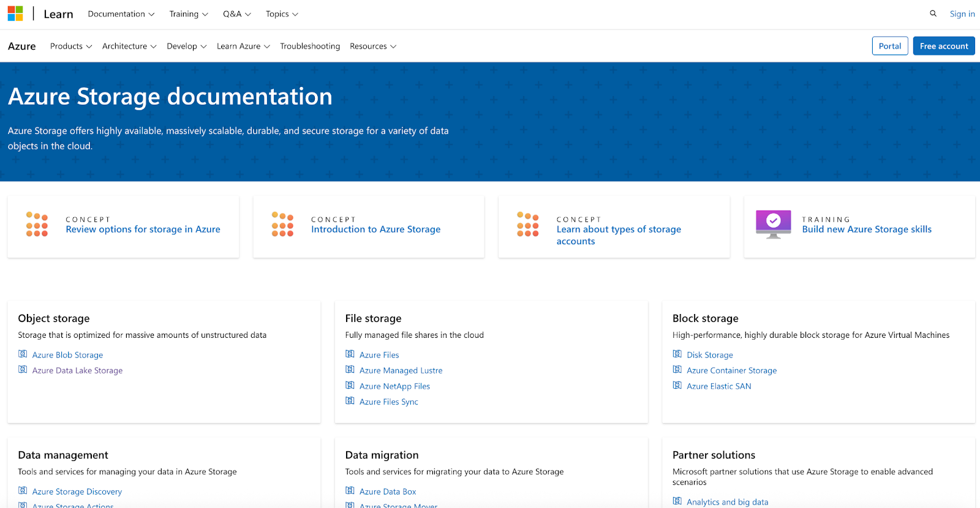Click the Azure brand link

click(22, 46)
